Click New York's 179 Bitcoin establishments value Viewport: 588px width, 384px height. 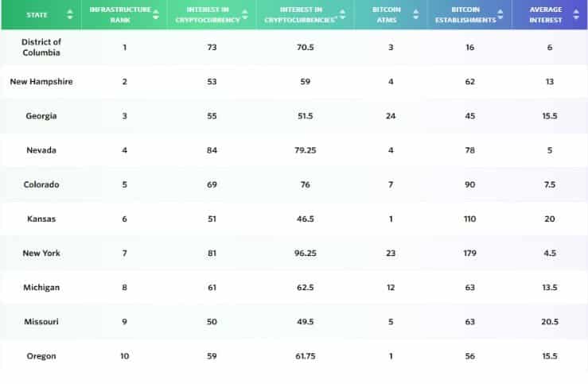(x=469, y=253)
